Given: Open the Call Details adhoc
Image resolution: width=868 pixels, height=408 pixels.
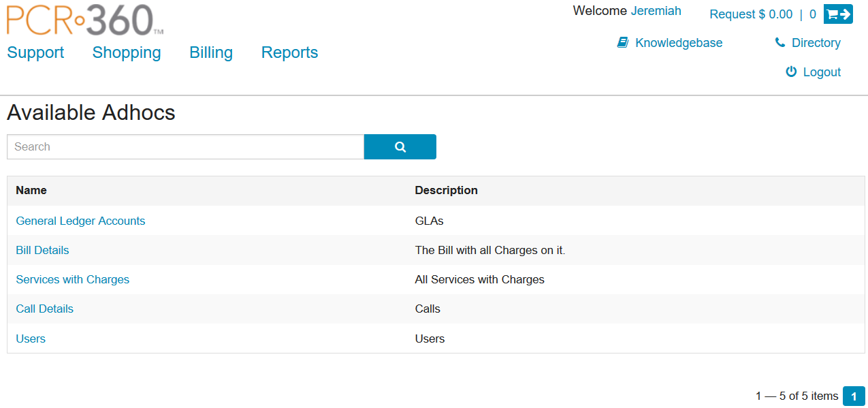Looking at the screenshot, I should point(44,309).
